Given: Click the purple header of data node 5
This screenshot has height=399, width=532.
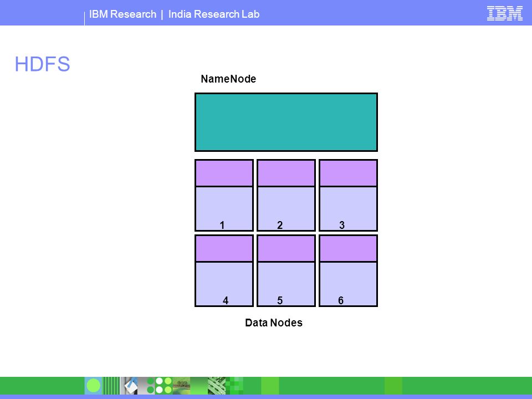Looking at the screenshot, I should point(286,249).
